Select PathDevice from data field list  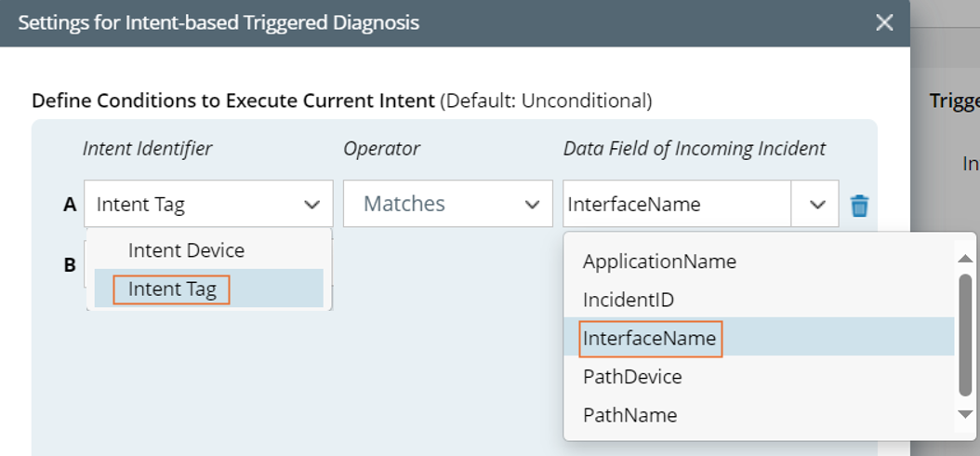pyautogui.click(x=632, y=377)
